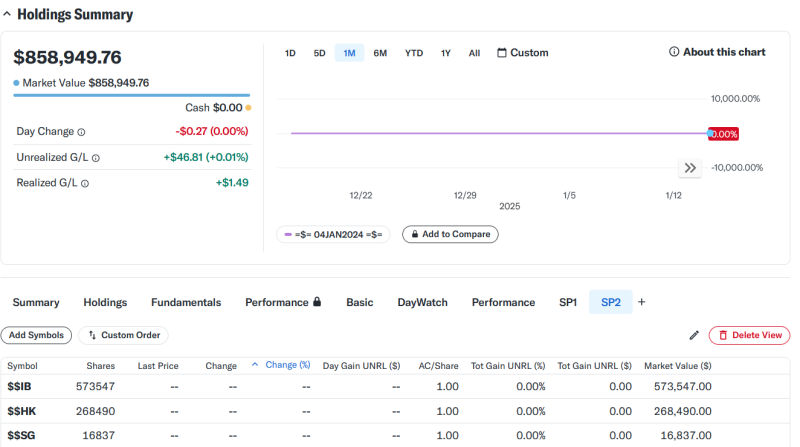The height and width of the screenshot is (447, 800).
Task: Open the Custom Order sorting option
Action: point(123,335)
